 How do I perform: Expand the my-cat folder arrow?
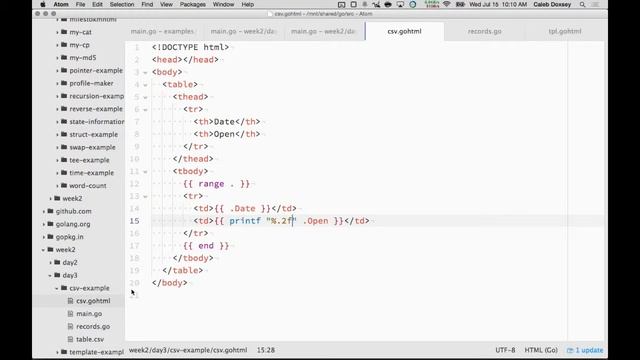[58, 32]
